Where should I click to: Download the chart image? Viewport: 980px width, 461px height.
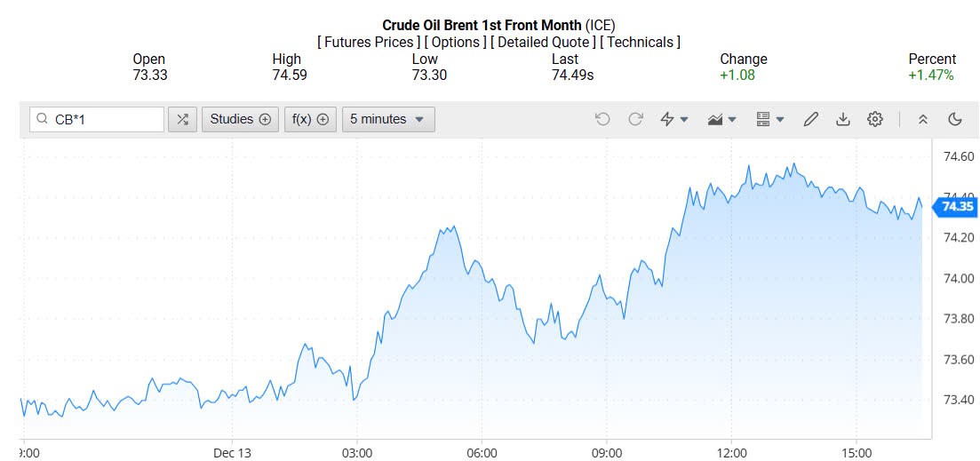pos(843,119)
